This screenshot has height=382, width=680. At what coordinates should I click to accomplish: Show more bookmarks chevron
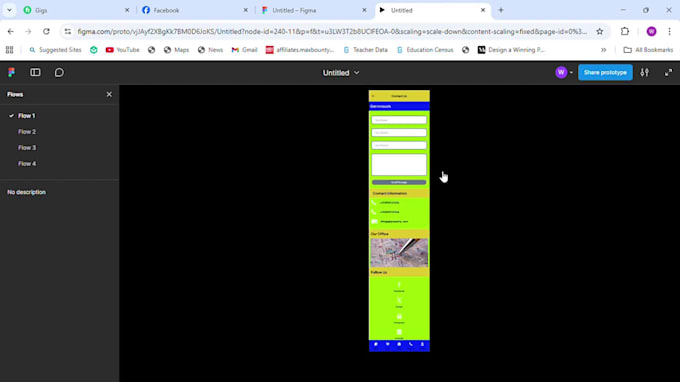(603, 50)
